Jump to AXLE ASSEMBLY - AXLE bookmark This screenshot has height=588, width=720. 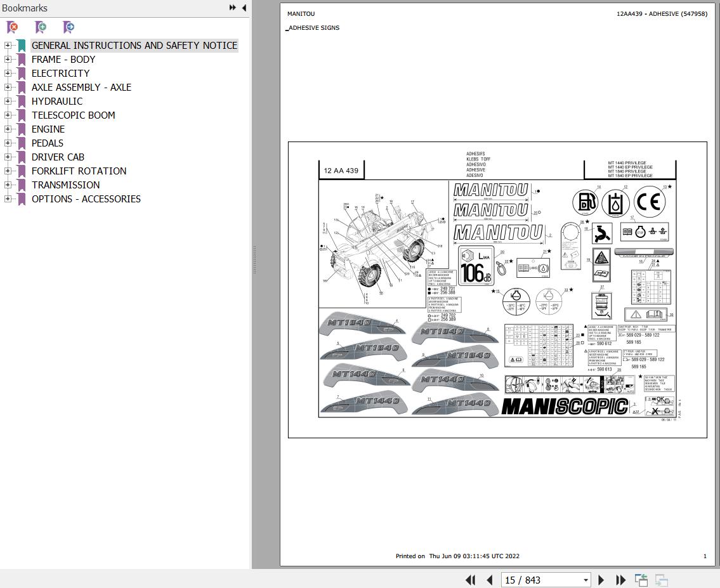(x=81, y=87)
